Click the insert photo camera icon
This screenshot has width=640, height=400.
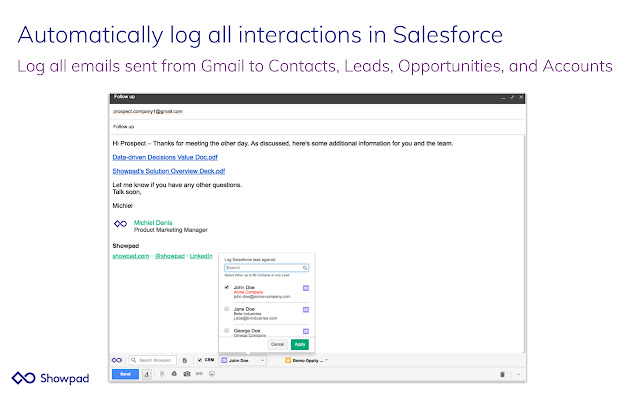186,374
